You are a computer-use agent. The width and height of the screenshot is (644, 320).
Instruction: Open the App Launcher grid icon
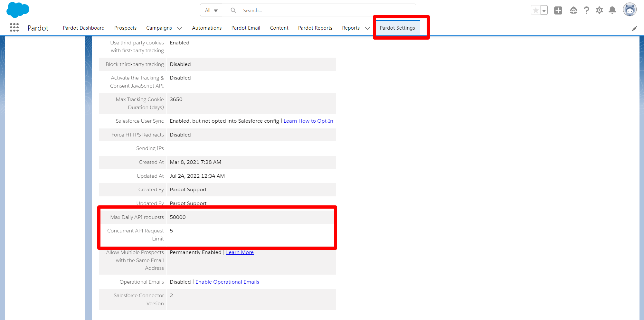[14, 28]
